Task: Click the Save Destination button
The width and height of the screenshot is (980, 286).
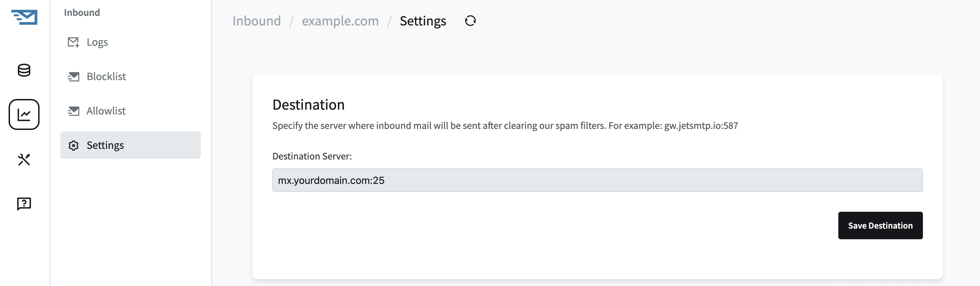Action: tap(880, 225)
